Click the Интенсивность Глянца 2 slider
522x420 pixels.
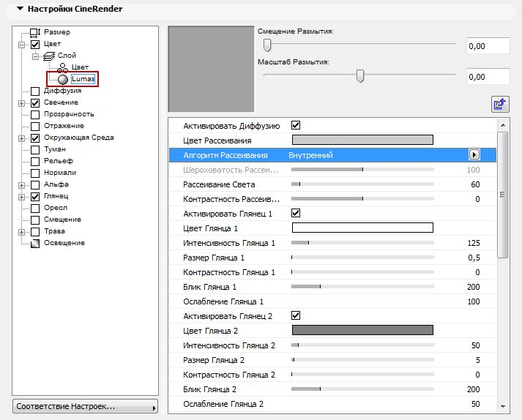pyautogui.click(x=362, y=345)
